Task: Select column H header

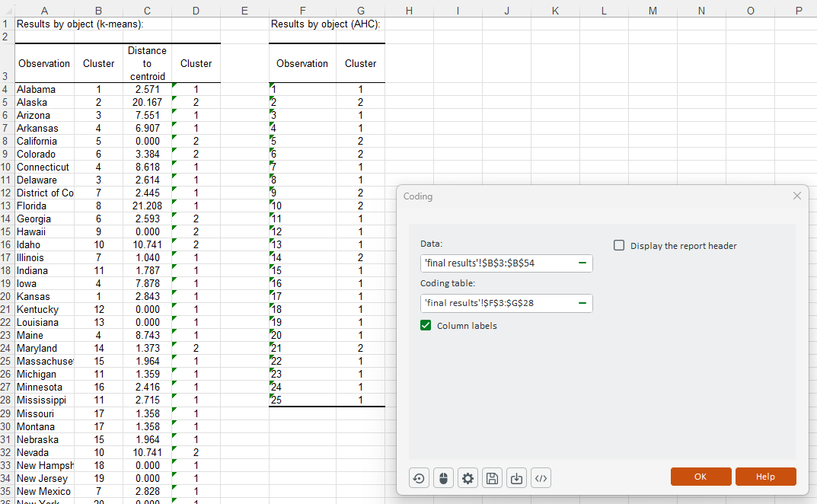Action: click(x=409, y=11)
